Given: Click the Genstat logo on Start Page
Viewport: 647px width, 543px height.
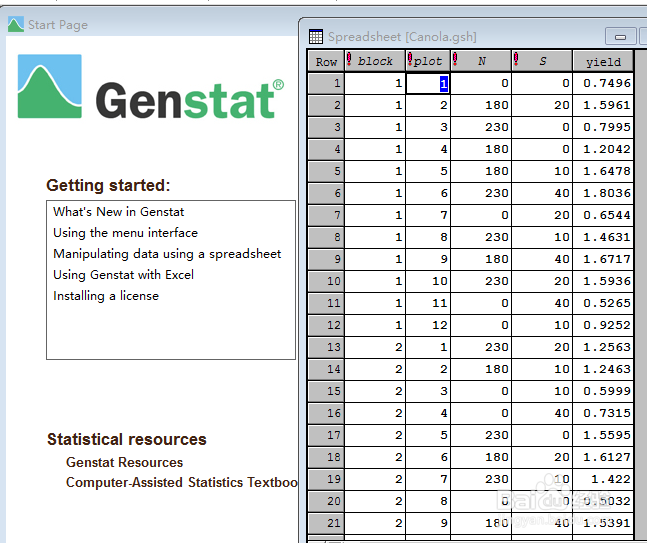Looking at the screenshot, I should click(151, 86).
